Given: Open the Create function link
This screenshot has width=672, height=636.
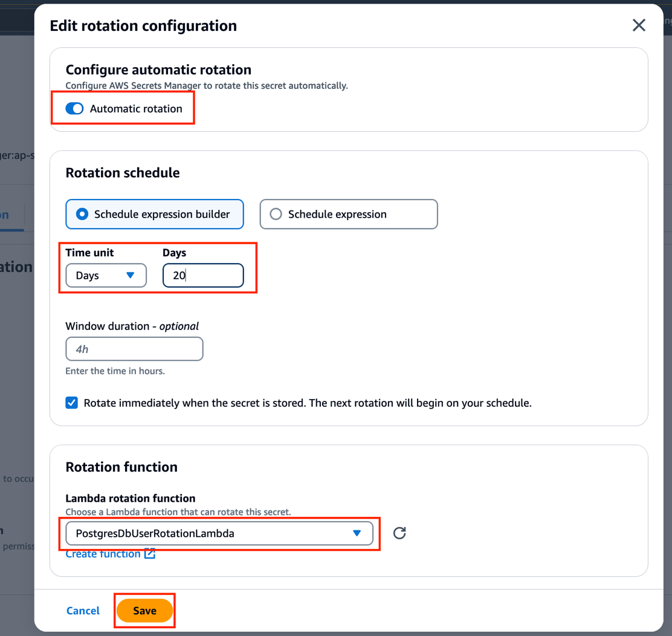Looking at the screenshot, I should coord(103,553).
